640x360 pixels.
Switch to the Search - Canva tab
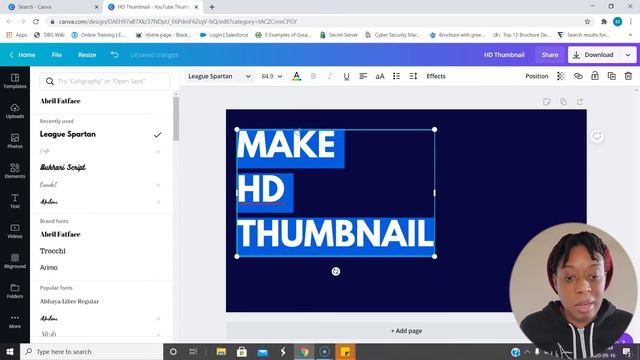click(53, 7)
